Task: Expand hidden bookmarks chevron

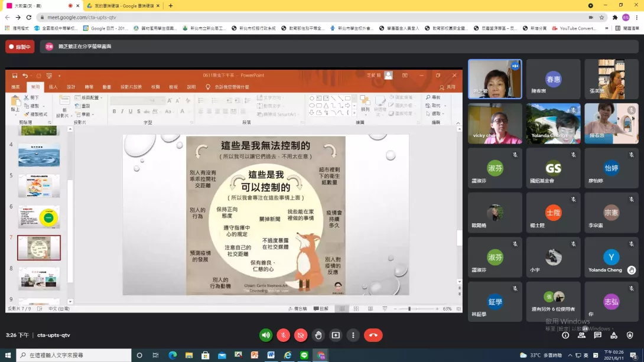Action: 607,28
